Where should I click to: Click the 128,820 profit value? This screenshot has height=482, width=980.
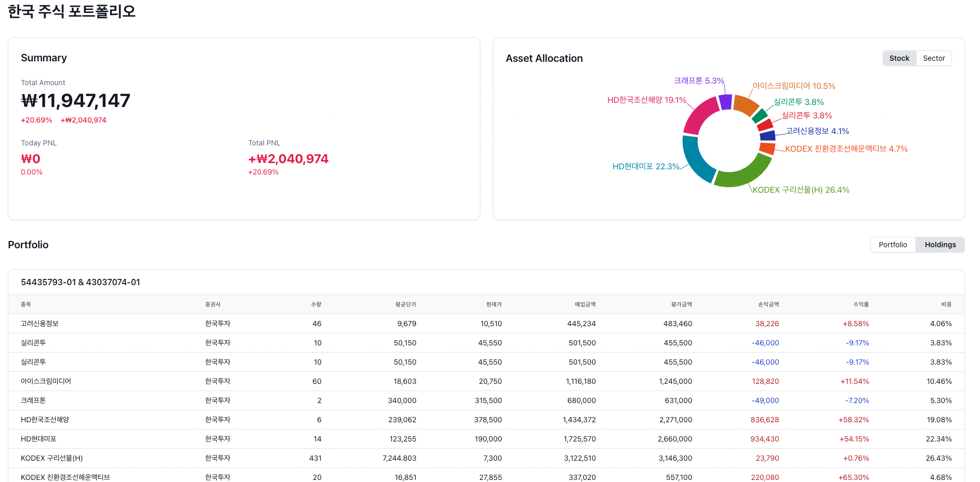pyautogui.click(x=765, y=381)
